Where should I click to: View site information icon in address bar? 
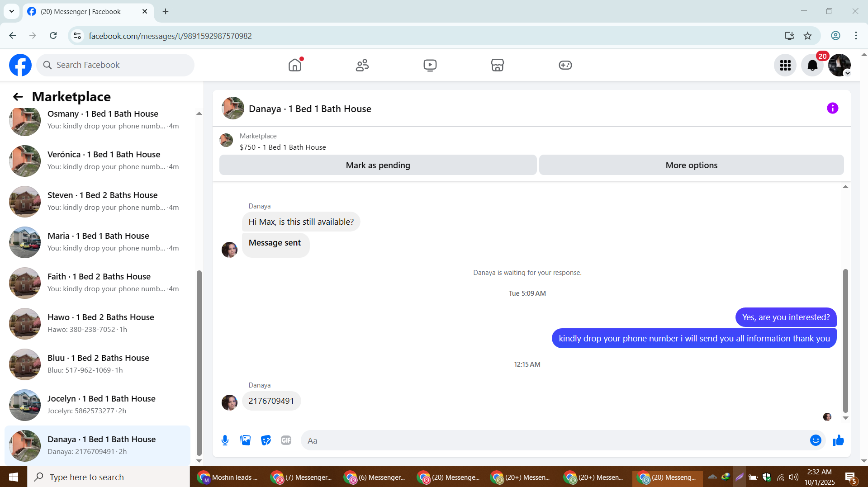click(77, 36)
